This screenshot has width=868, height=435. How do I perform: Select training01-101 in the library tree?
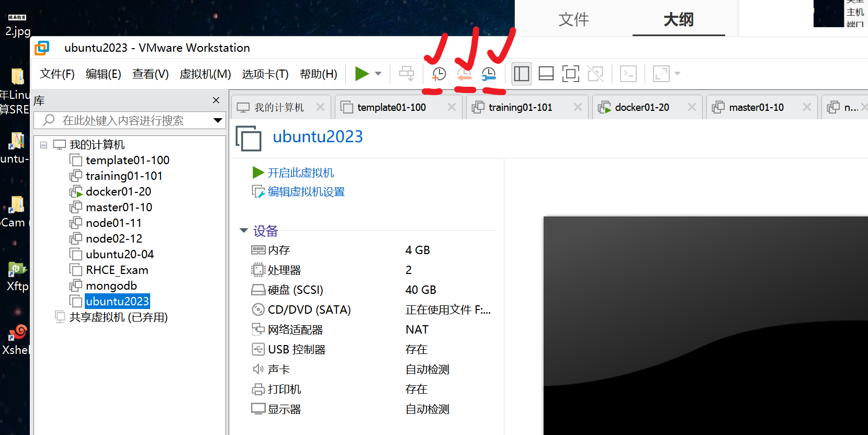124,176
